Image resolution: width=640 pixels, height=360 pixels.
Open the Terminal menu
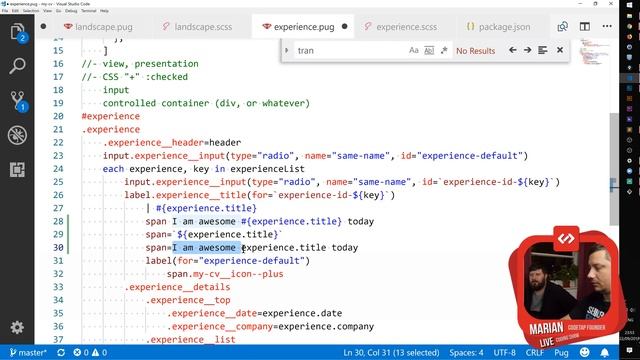point(89,11)
